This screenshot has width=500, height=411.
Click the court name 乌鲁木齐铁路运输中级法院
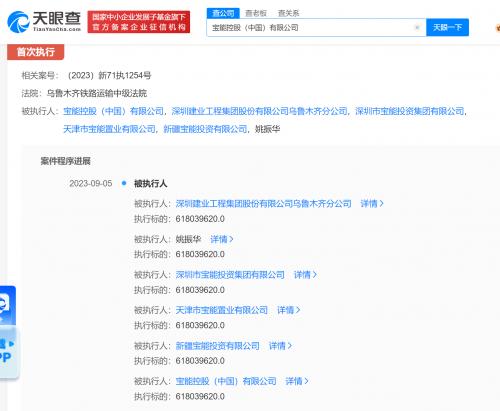[97, 93]
